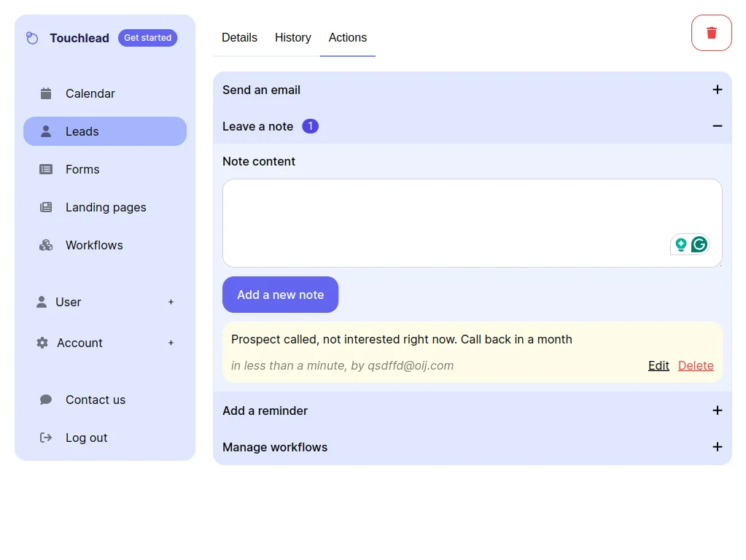Click the Account gear icon
This screenshot has width=746, height=560.
pos(42,343)
